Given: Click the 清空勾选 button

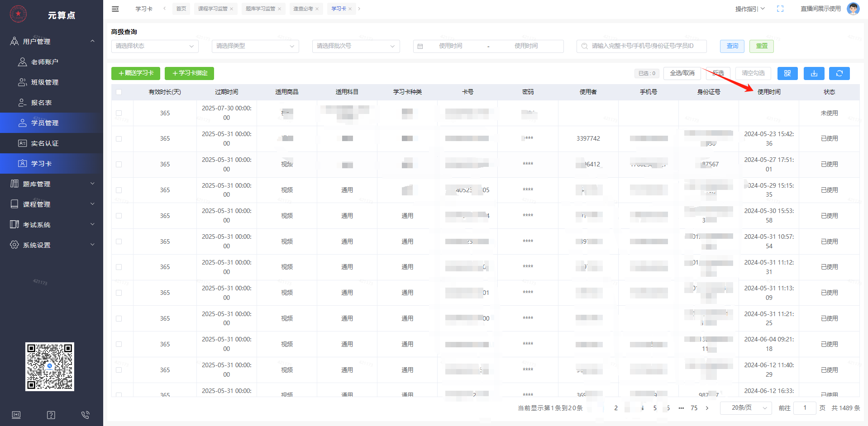Looking at the screenshot, I should (x=753, y=73).
